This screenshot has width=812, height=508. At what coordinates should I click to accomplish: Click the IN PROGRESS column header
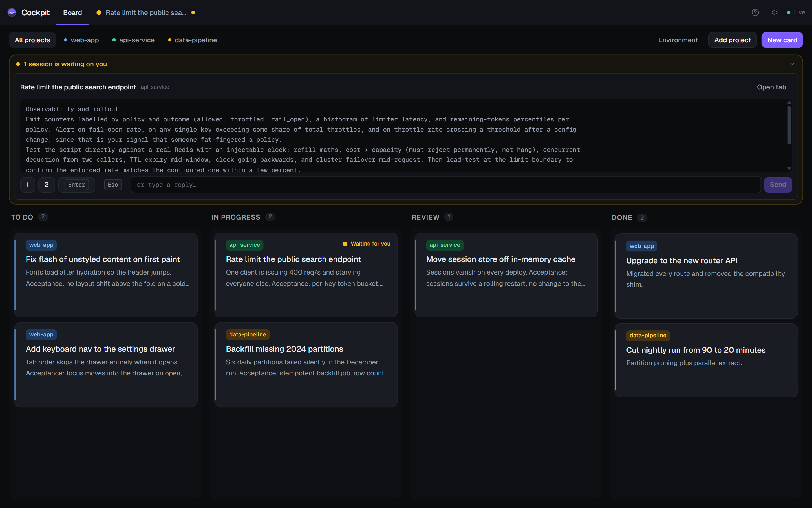(x=235, y=217)
